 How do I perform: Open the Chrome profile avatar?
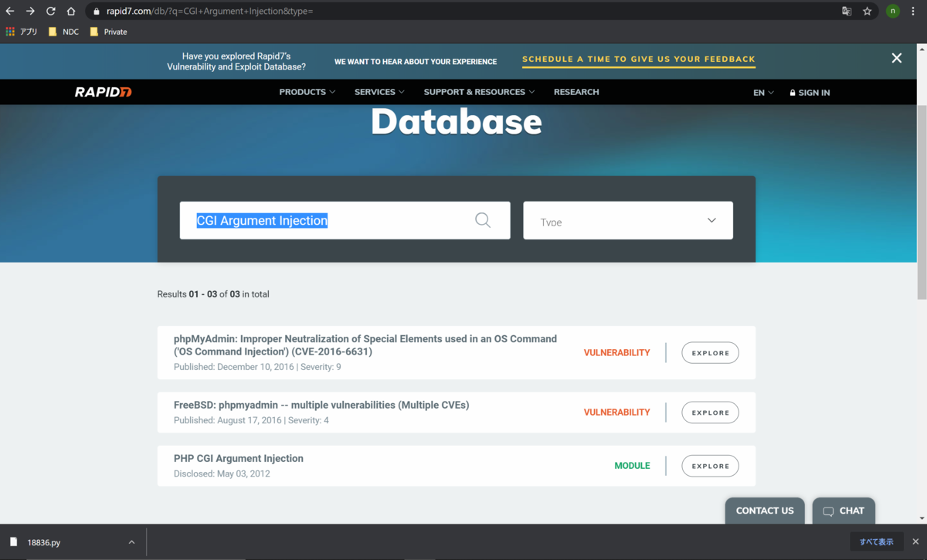coord(892,12)
